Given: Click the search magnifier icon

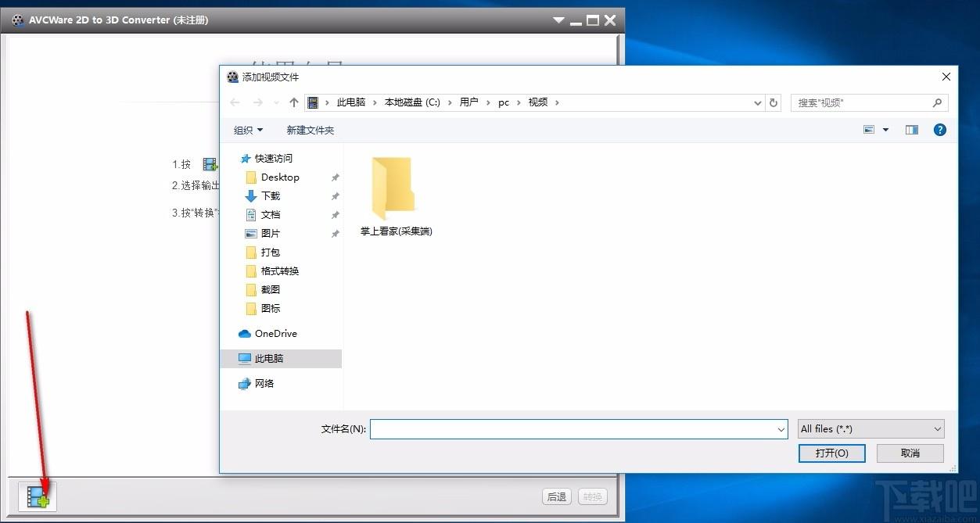Looking at the screenshot, I should coord(938,102).
